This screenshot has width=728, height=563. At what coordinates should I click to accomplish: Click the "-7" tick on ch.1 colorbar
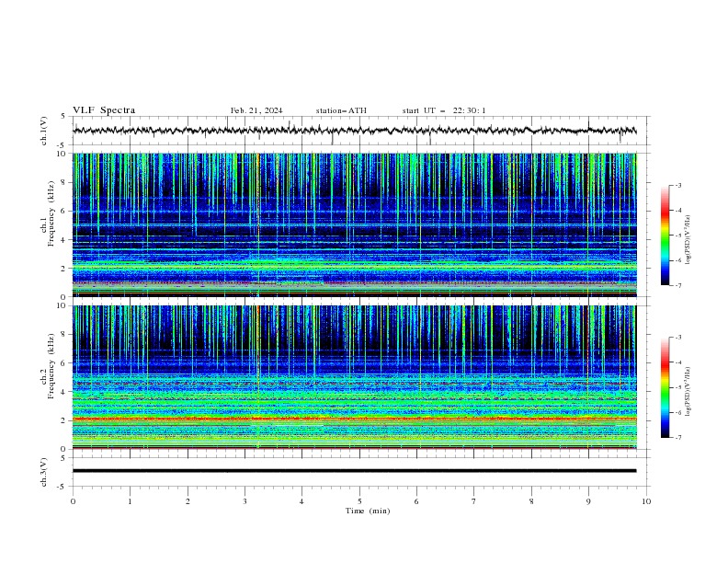(678, 285)
